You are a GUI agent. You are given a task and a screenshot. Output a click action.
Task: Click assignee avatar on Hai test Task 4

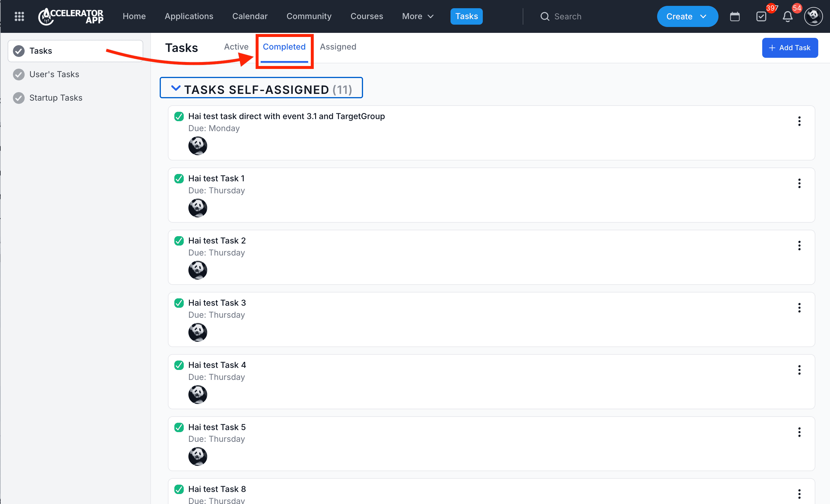point(198,395)
